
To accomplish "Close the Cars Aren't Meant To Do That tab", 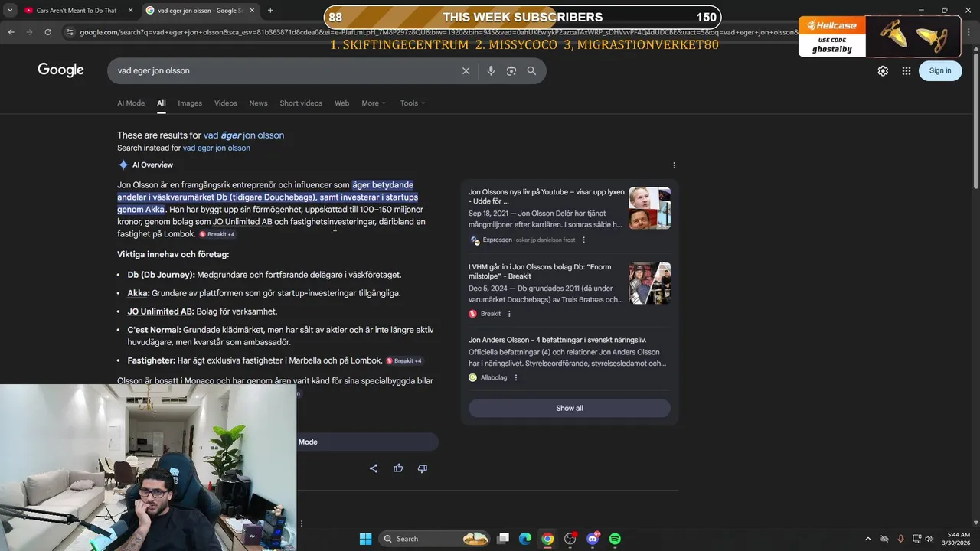I will tap(130, 10).
